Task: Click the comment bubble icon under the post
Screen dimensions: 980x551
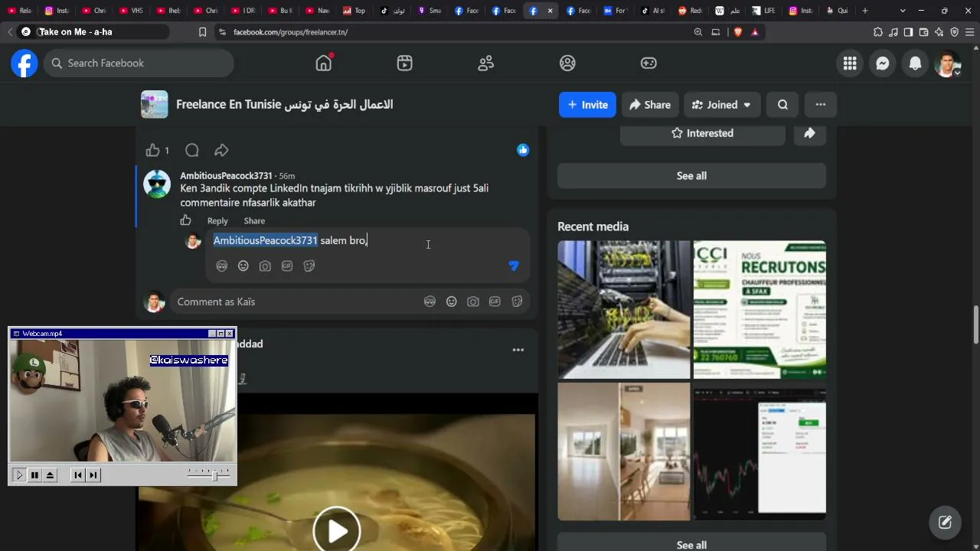Action: click(x=192, y=150)
